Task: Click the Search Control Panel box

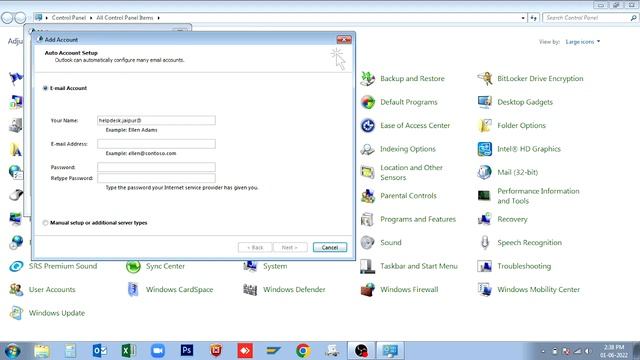Action: 590,18
